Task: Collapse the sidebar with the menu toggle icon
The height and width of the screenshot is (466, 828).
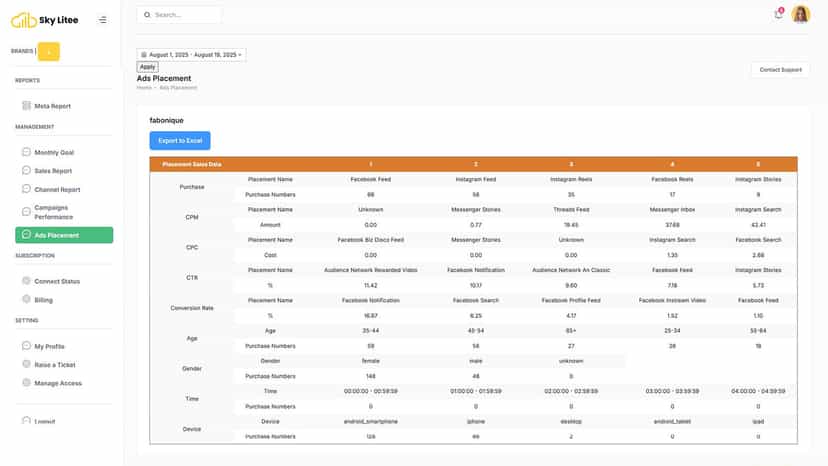Action: 102,20
